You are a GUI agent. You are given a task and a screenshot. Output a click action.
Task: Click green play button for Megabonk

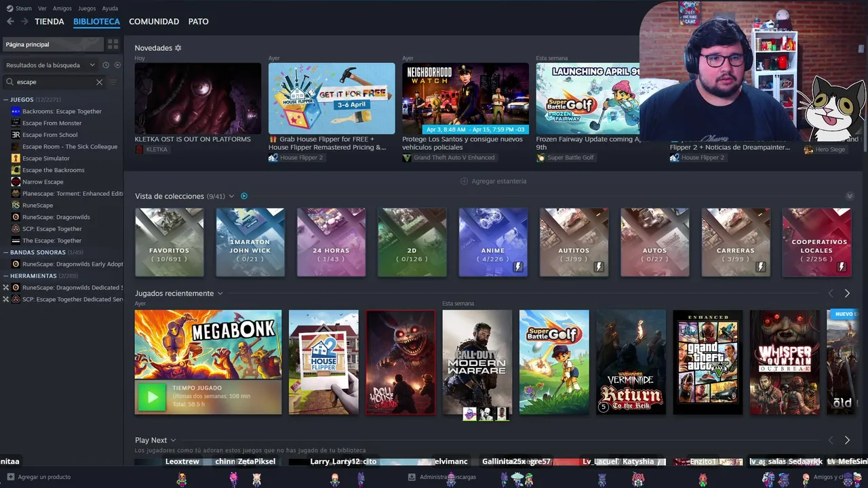(152, 397)
